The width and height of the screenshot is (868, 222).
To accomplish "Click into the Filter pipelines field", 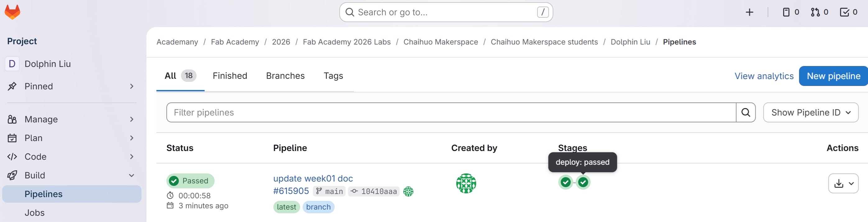I will coord(451,112).
